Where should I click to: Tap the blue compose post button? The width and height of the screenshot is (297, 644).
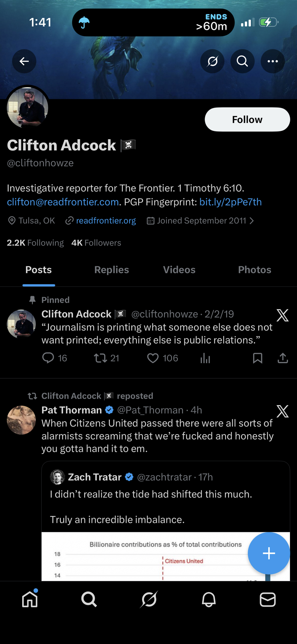coord(269,553)
